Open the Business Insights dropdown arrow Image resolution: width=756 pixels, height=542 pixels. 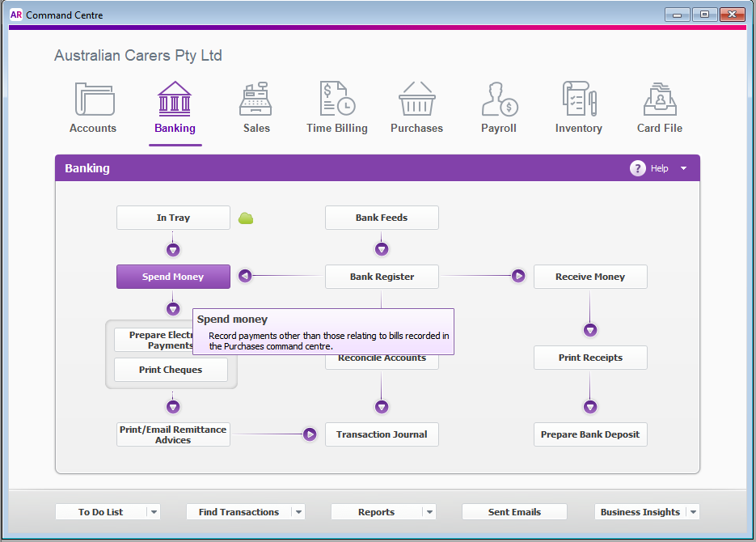pos(693,512)
